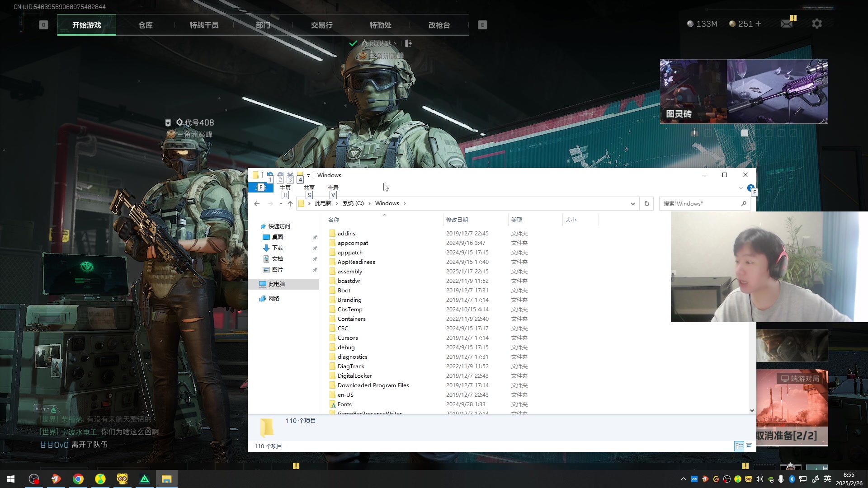Open the game mail envelope icon
868x488 pixels.
pos(787,23)
